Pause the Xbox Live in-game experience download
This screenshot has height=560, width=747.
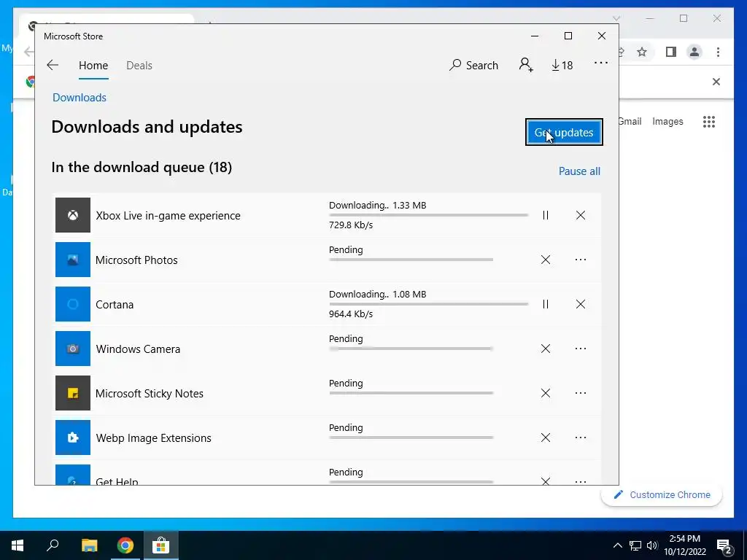pos(546,215)
